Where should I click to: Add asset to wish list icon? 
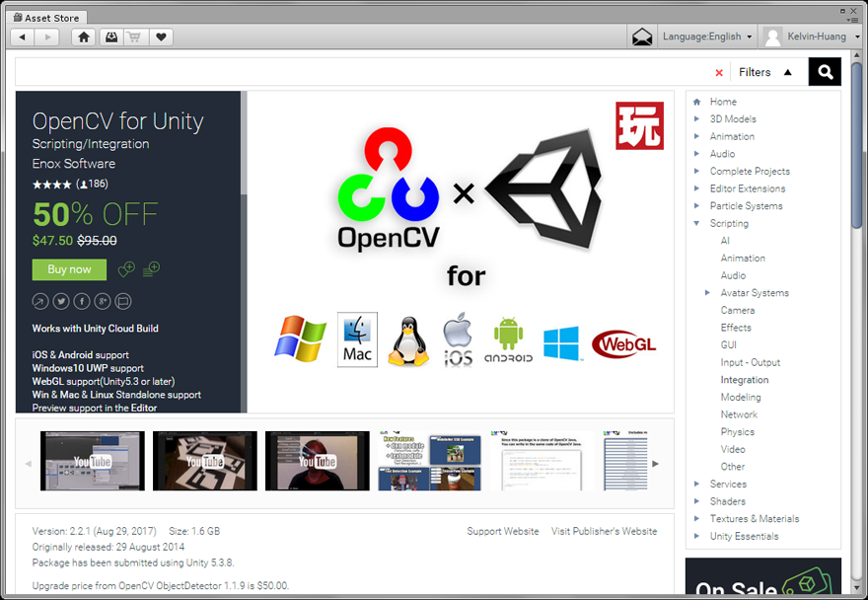coord(127,269)
